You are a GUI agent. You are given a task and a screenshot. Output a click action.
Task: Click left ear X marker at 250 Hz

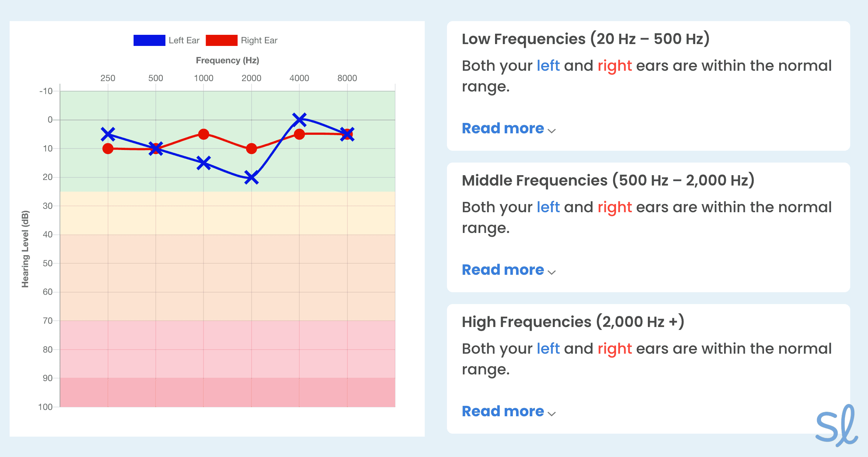click(x=108, y=134)
